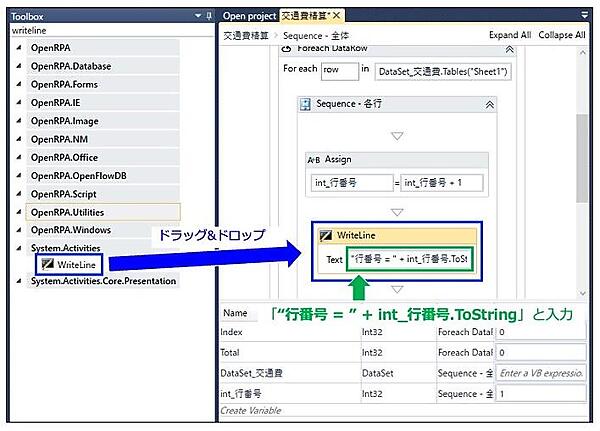The width and height of the screenshot is (600, 431).
Task: Click the Enter a VB expression default field
Action: (541, 373)
